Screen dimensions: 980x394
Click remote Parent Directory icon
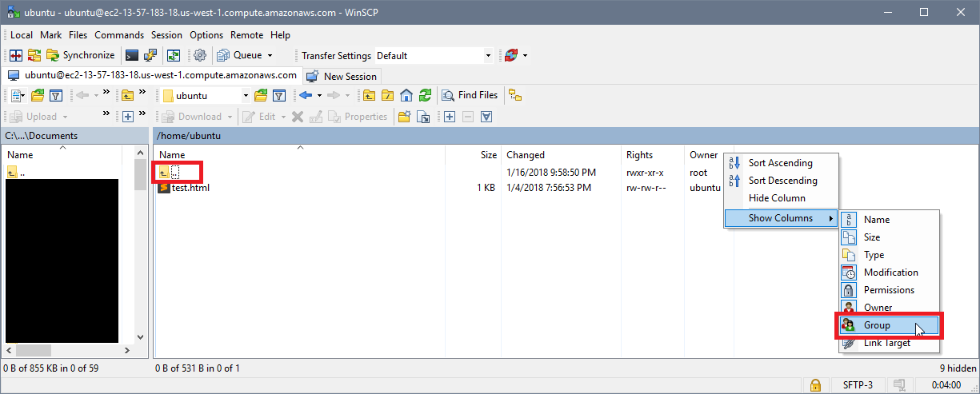point(369,95)
